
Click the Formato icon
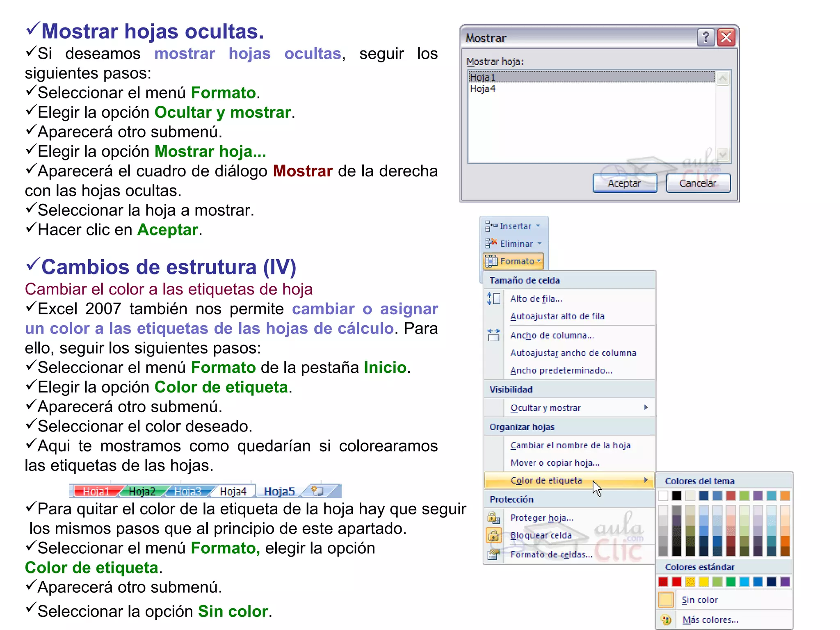click(x=491, y=261)
